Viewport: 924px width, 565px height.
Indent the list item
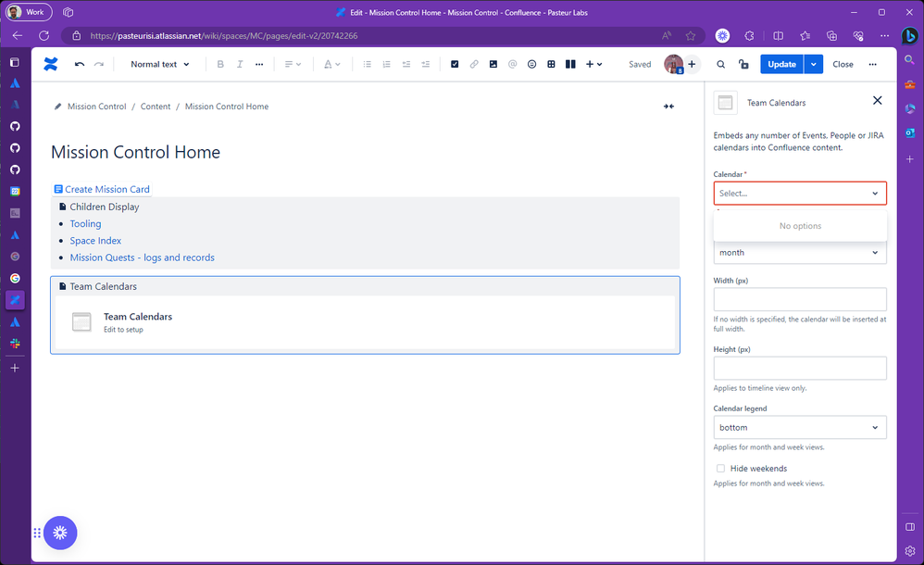coord(426,64)
